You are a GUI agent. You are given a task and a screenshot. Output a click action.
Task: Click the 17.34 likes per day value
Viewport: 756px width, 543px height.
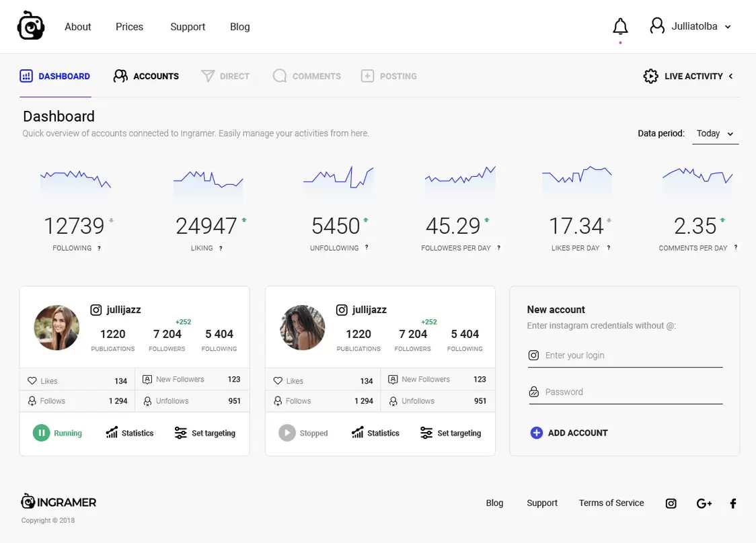(x=576, y=226)
